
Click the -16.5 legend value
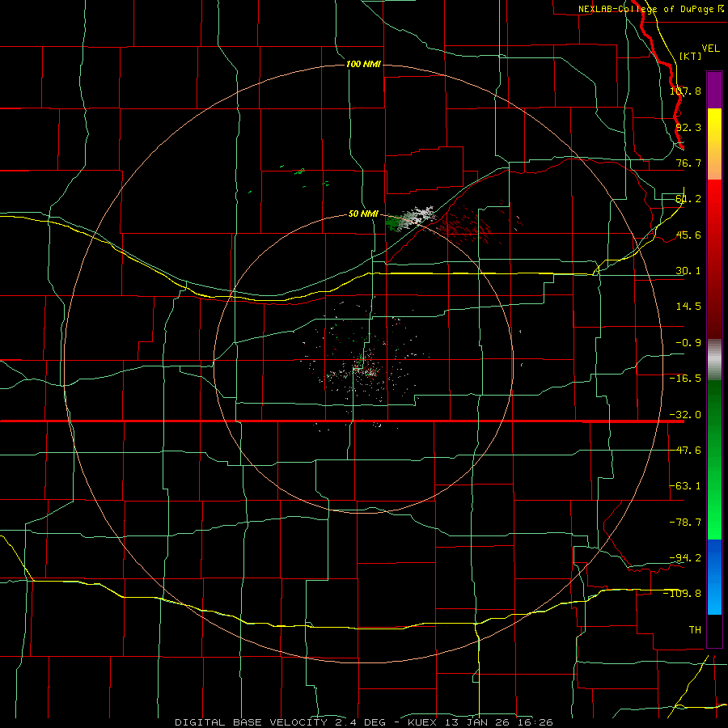tap(685, 379)
